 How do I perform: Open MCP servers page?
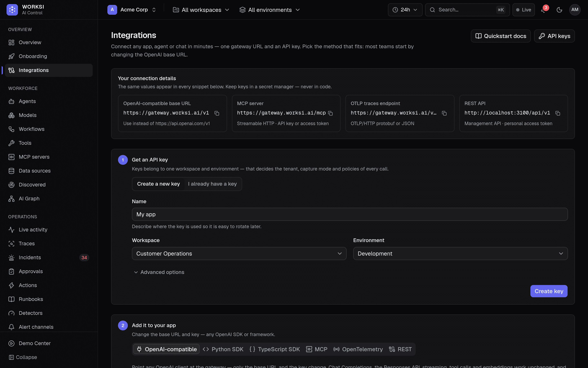point(49,157)
